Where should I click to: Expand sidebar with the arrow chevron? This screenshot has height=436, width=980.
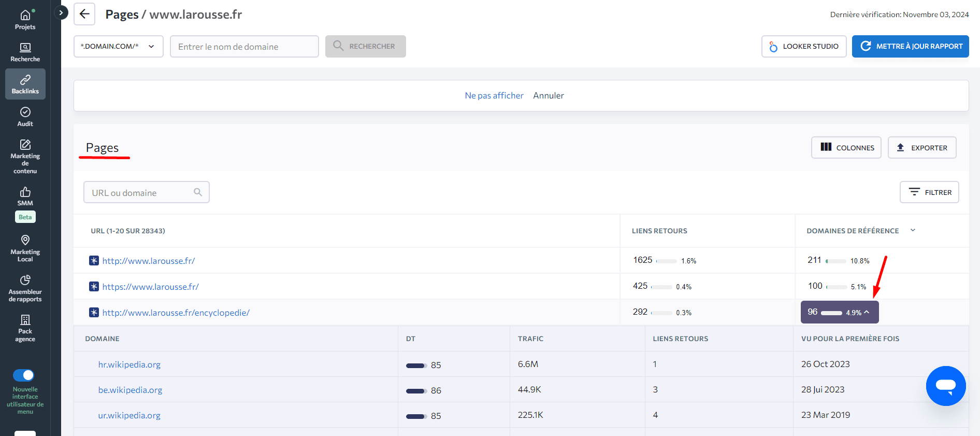61,12
